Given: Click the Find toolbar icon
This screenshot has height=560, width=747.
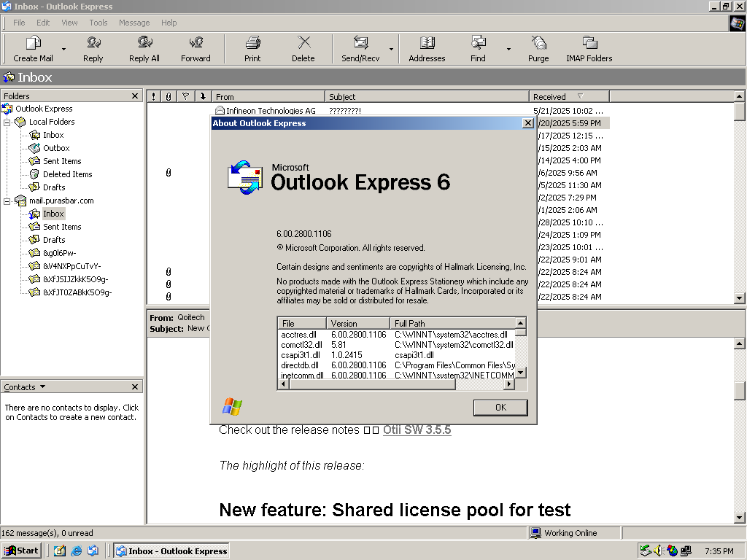Looking at the screenshot, I should pyautogui.click(x=479, y=43).
